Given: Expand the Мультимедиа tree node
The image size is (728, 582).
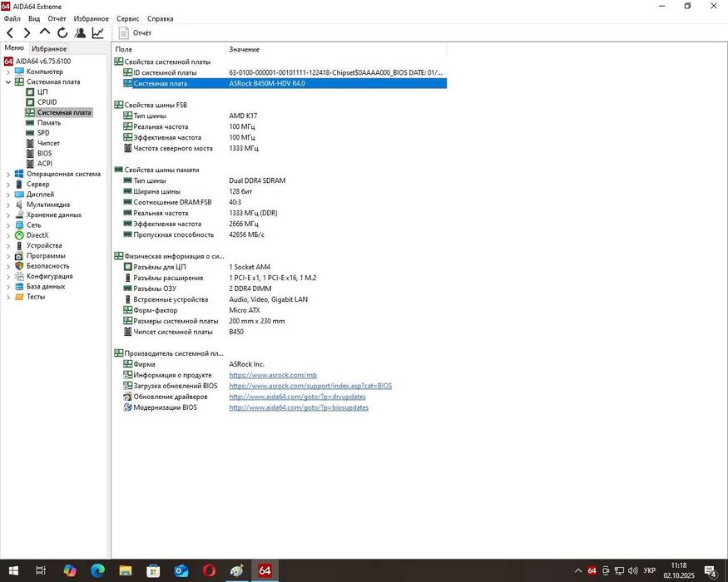Looking at the screenshot, I should pyautogui.click(x=8, y=205).
